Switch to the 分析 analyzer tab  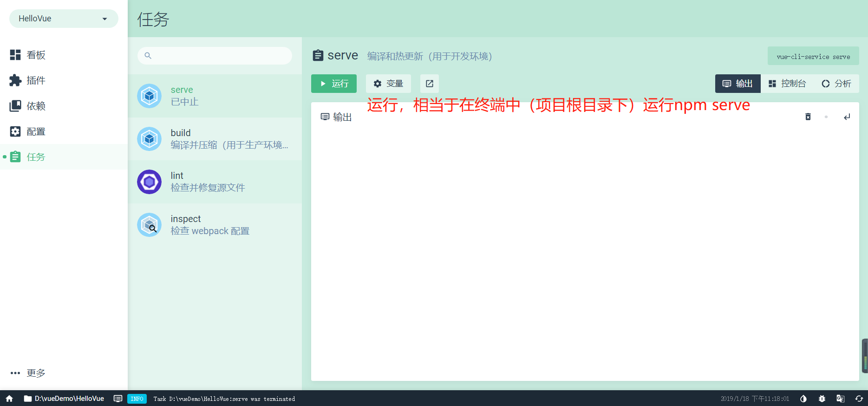click(x=836, y=84)
